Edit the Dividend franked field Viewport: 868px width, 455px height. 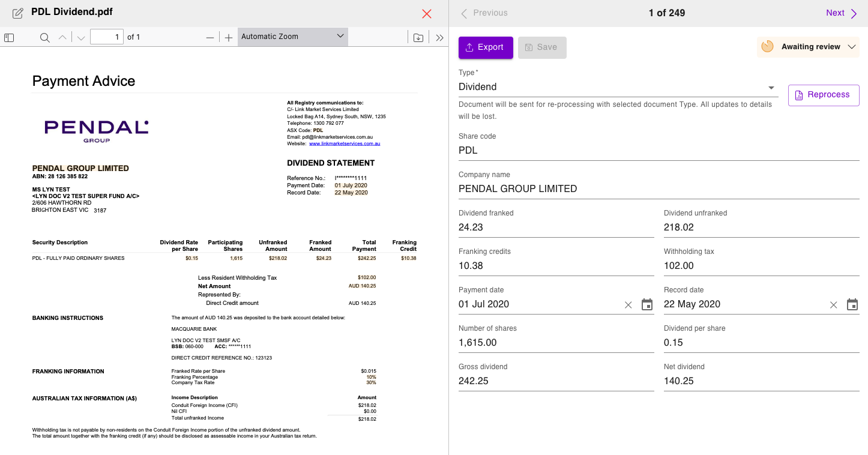[x=556, y=227]
